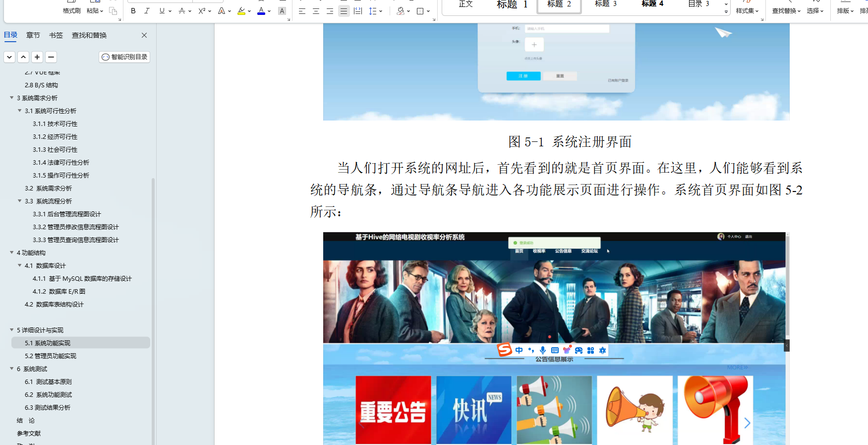Screen dimensions: 868x445
Task: Select the 目录 3 style
Action: [699, 4]
